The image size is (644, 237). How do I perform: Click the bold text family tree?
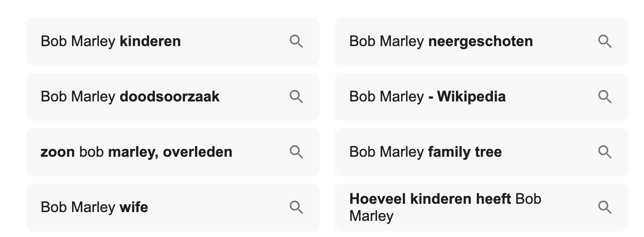(465, 152)
